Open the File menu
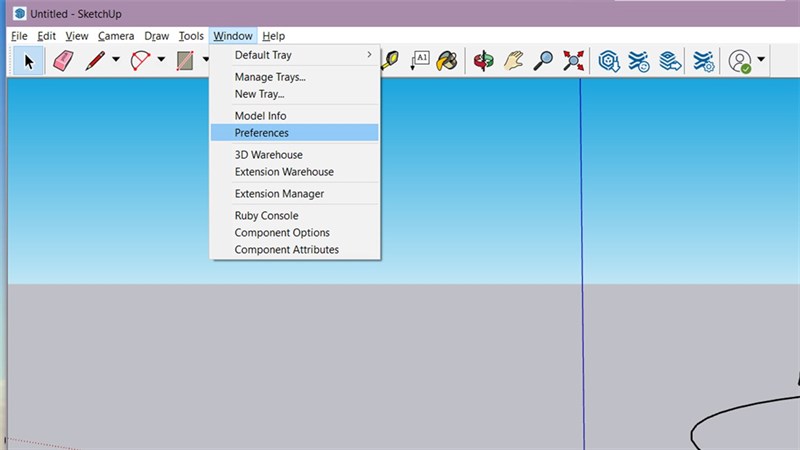The height and width of the screenshot is (450, 800). coord(19,36)
